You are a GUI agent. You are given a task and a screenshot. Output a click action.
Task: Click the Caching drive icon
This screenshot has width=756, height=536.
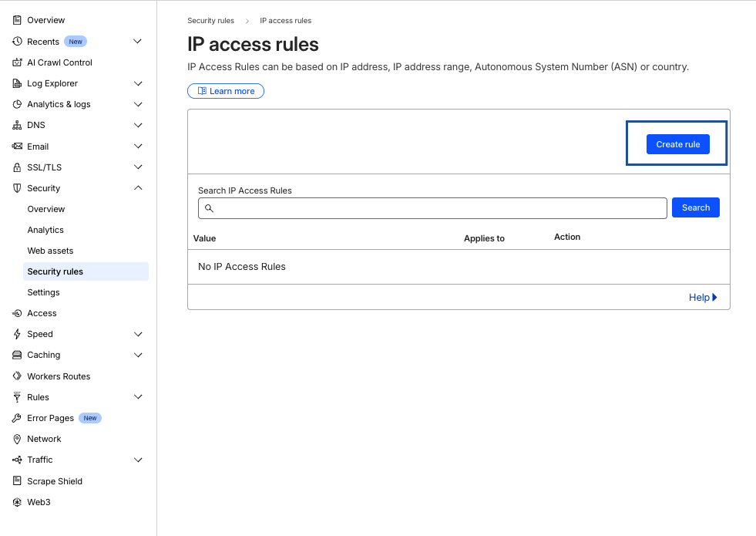[17, 355]
